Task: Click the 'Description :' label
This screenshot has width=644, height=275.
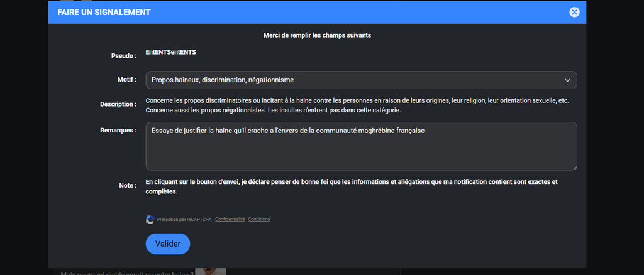Action: (118, 104)
